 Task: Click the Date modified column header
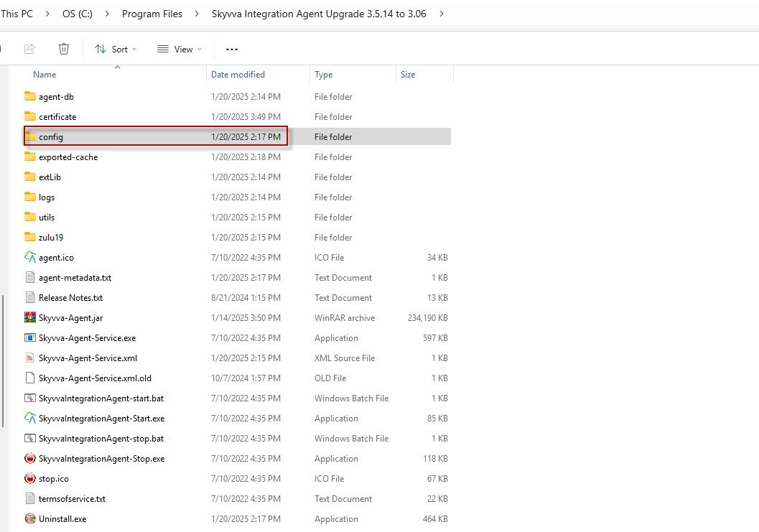(238, 75)
